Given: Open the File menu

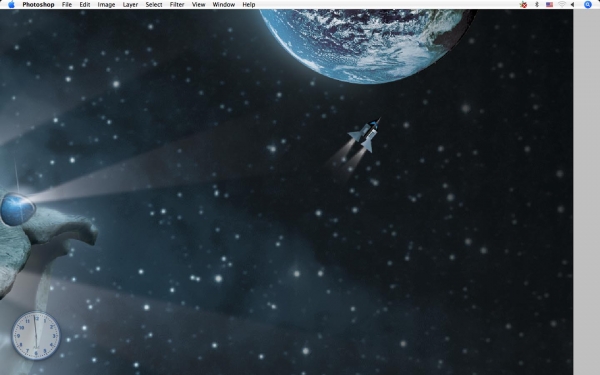Looking at the screenshot, I should (67, 5).
